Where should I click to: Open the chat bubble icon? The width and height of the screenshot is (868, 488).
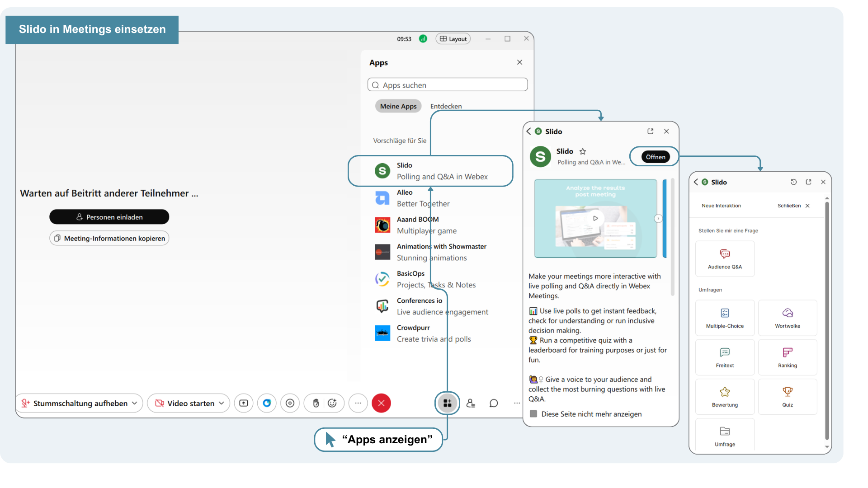(x=494, y=403)
